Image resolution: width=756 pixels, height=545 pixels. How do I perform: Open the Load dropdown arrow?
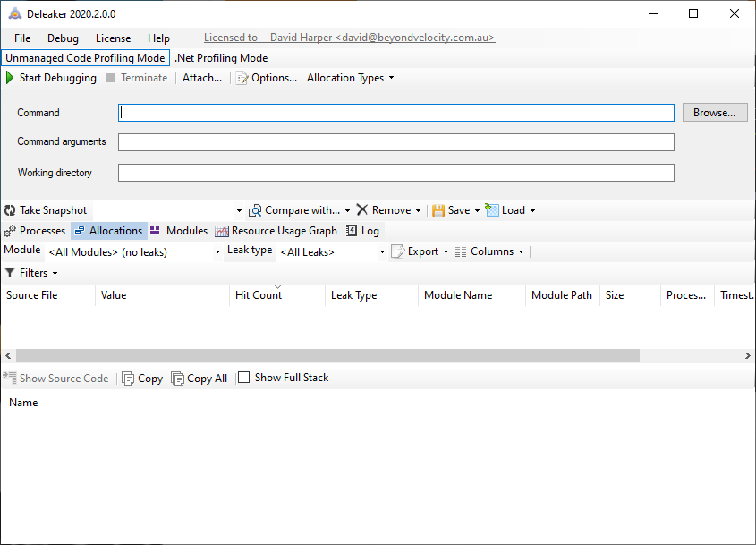532,211
